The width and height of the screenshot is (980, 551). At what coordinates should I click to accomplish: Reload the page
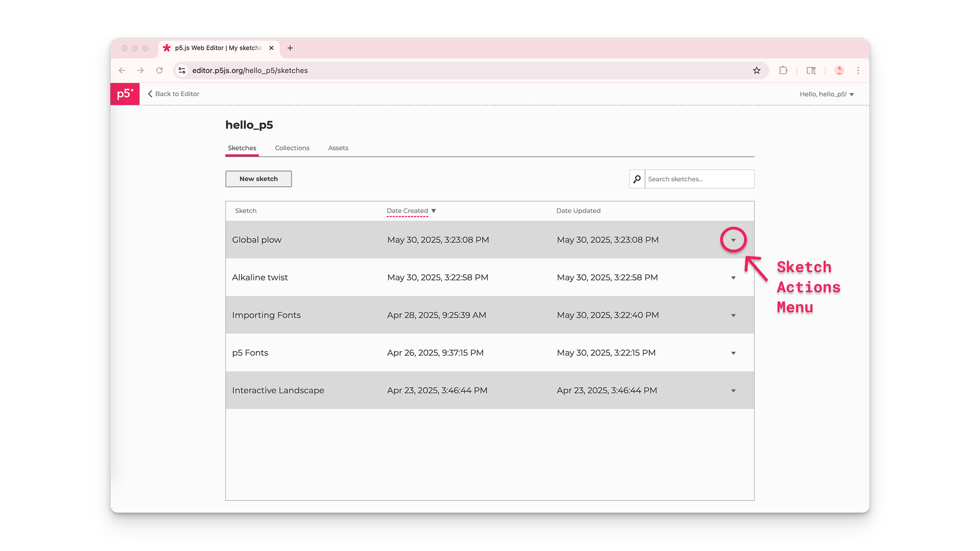(x=159, y=70)
